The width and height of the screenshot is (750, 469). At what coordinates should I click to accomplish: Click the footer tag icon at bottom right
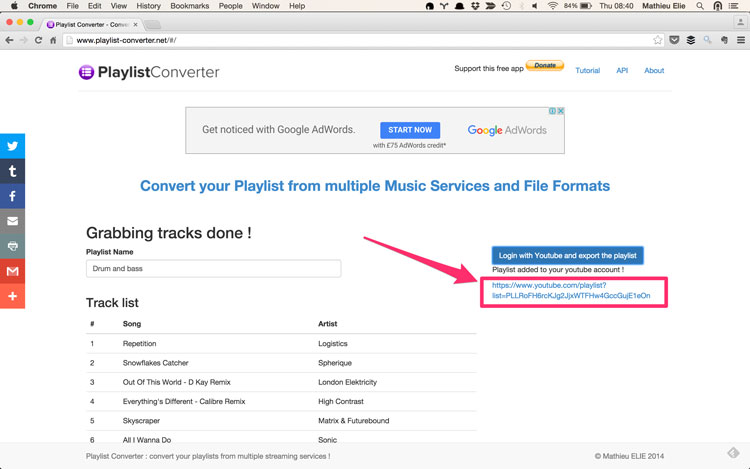(733, 452)
